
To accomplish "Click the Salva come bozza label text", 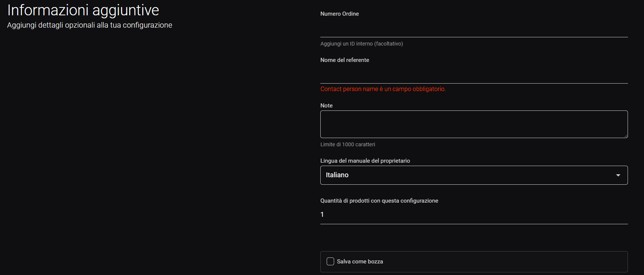I will [360, 262].
